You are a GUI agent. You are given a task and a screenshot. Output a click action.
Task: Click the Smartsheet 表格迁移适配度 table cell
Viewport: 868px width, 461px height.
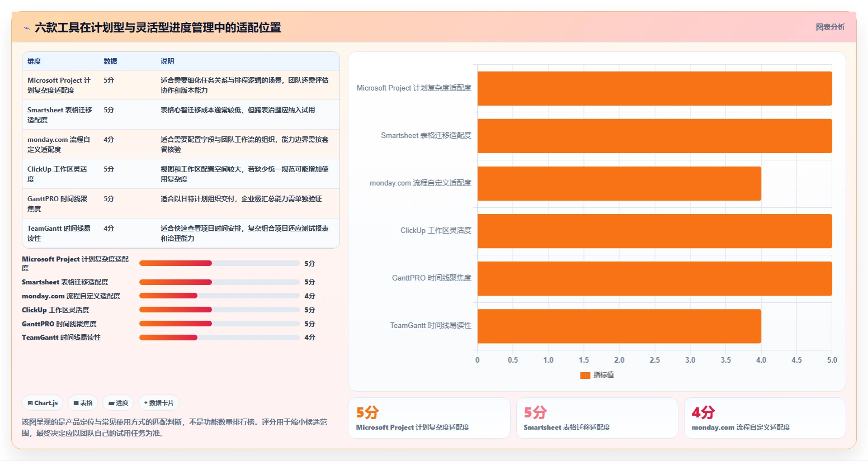(60, 115)
